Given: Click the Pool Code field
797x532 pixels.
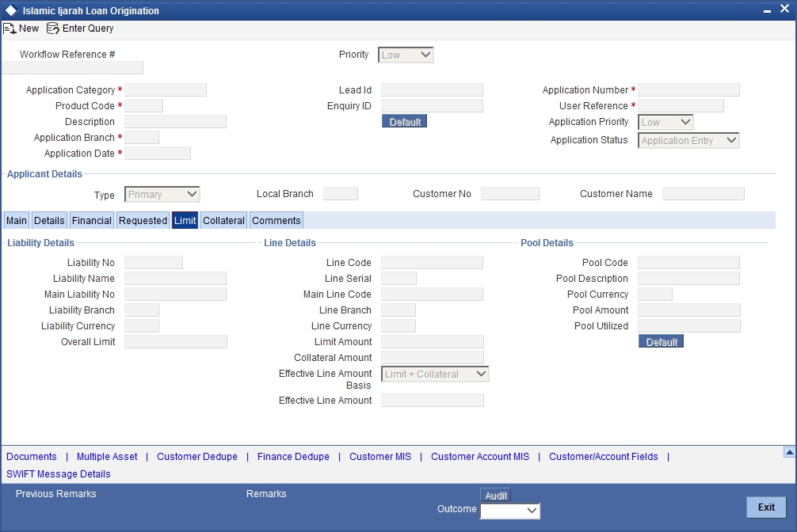Looking at the screenshot, I should tap(688, 262).
